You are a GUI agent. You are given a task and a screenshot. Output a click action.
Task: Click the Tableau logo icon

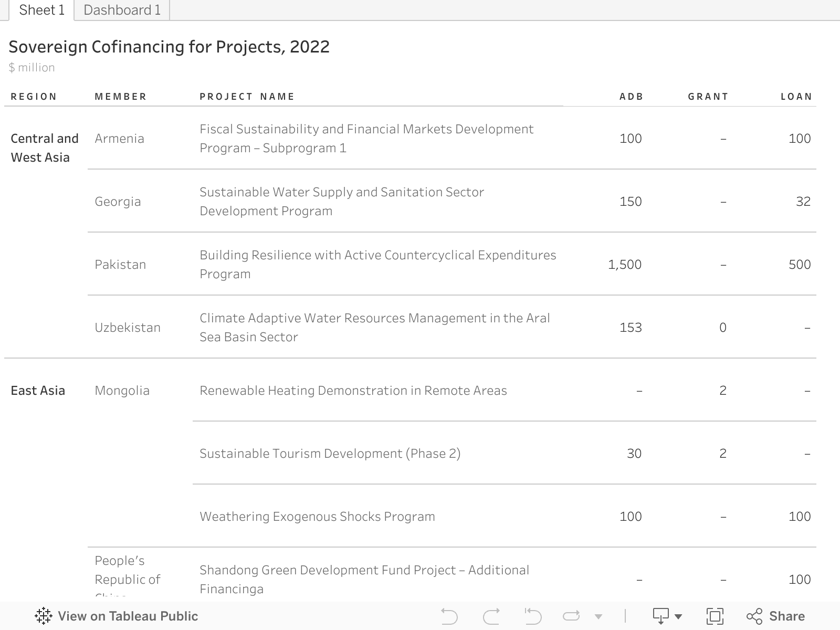click(43, 616)
